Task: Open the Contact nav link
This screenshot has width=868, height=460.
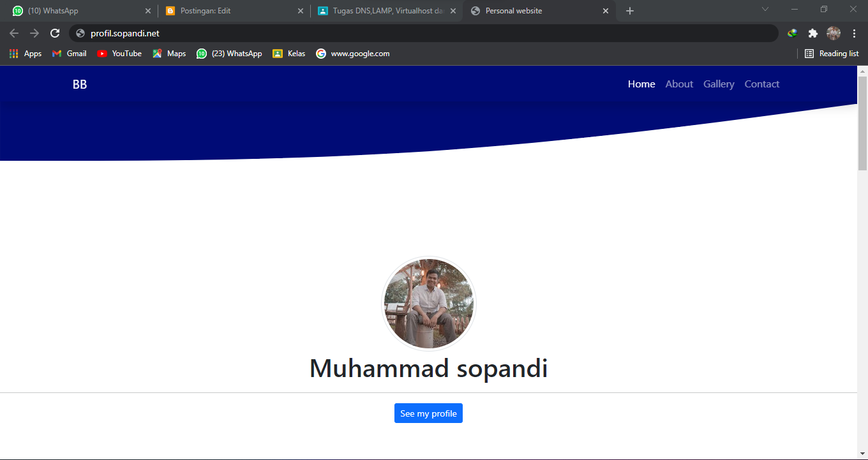Action: 762,84
